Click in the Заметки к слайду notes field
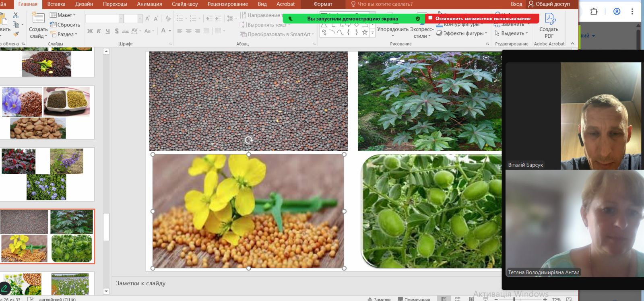The height and width of the screenshot is (301, 644). [x=306, y=283]
